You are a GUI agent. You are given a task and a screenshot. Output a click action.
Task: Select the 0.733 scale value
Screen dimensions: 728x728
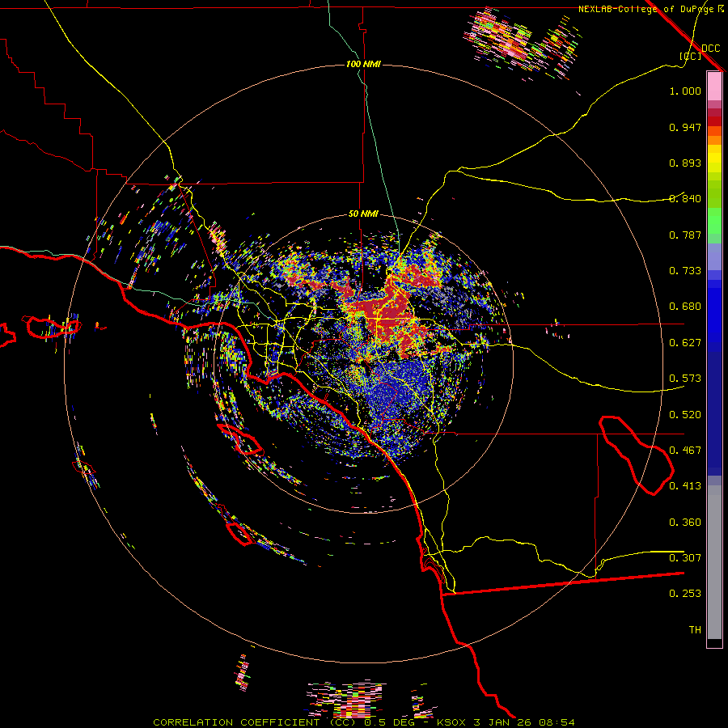pyautogui.click(x=685, y=271)
